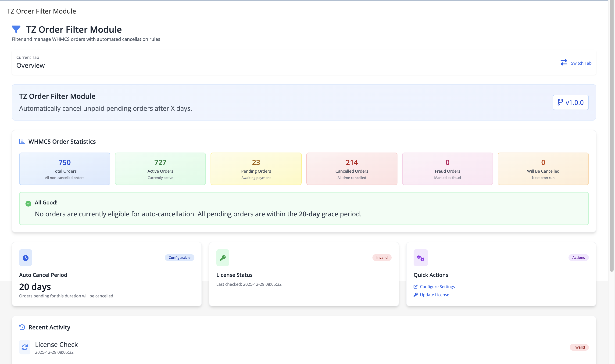Screen dimensions: 615x364
Task: Click the blue filter icon in the header
Action: coord(16,29)
